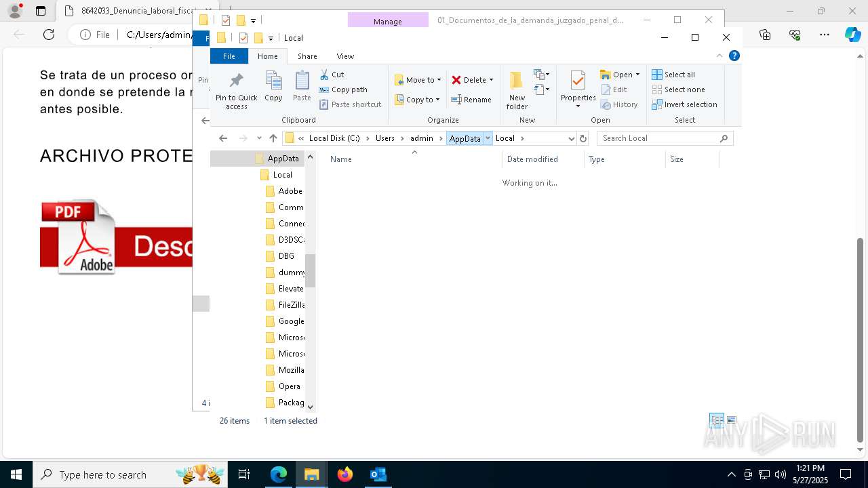868x488 pixels.
Task: Click the Cut scissors command
Action: tap(332, 75)
